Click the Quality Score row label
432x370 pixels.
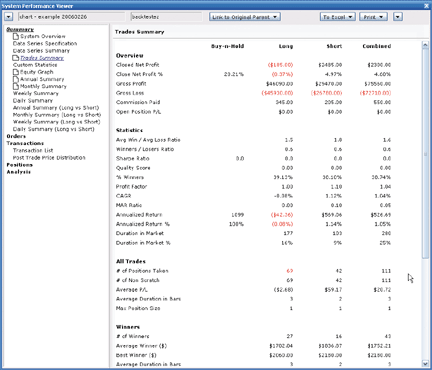point(133,168)
